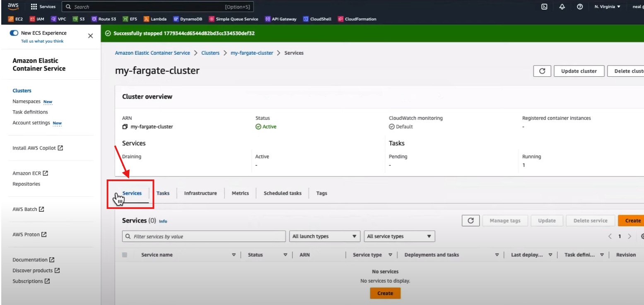Image resolution: width=644 pixels, height=305 pixels.
Task: Sort by Service name column arrow
Action: point(234,255)
